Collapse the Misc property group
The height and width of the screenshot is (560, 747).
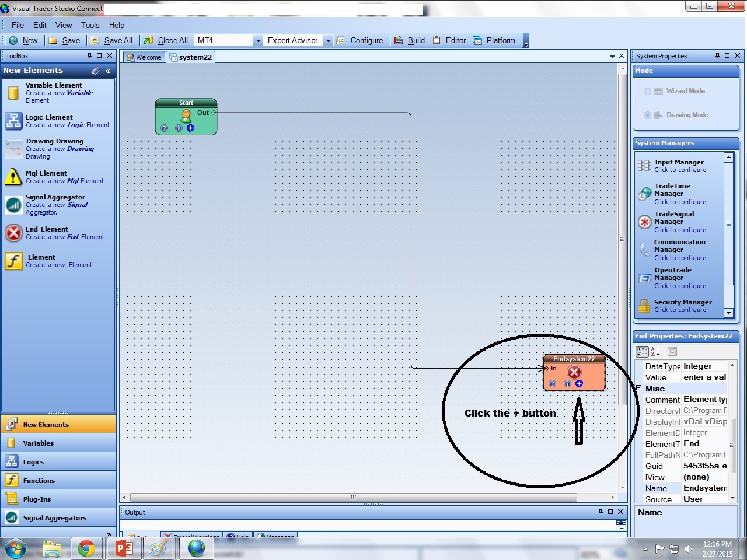639,388
